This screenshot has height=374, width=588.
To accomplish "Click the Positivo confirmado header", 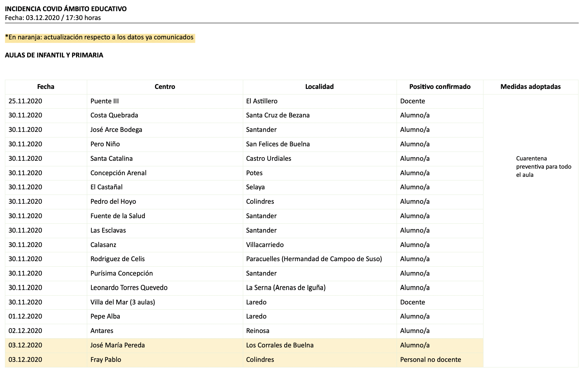I will point(440,87).
